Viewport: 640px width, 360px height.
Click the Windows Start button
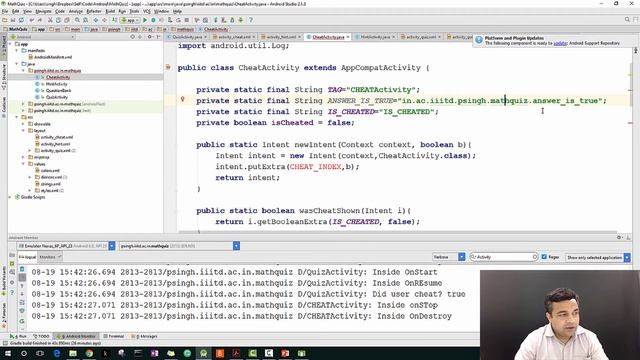click(8, 353)
